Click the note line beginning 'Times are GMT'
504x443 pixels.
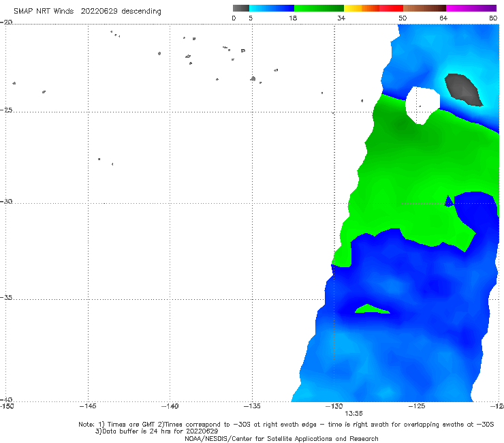(286, 425)
